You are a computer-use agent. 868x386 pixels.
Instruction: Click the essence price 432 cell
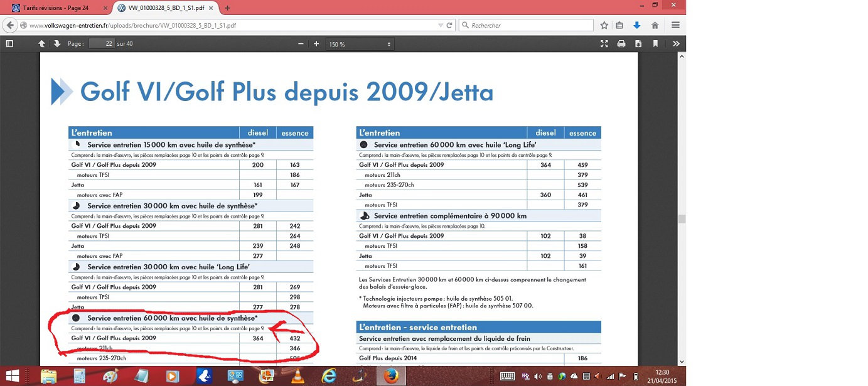(x=295, y=338)
